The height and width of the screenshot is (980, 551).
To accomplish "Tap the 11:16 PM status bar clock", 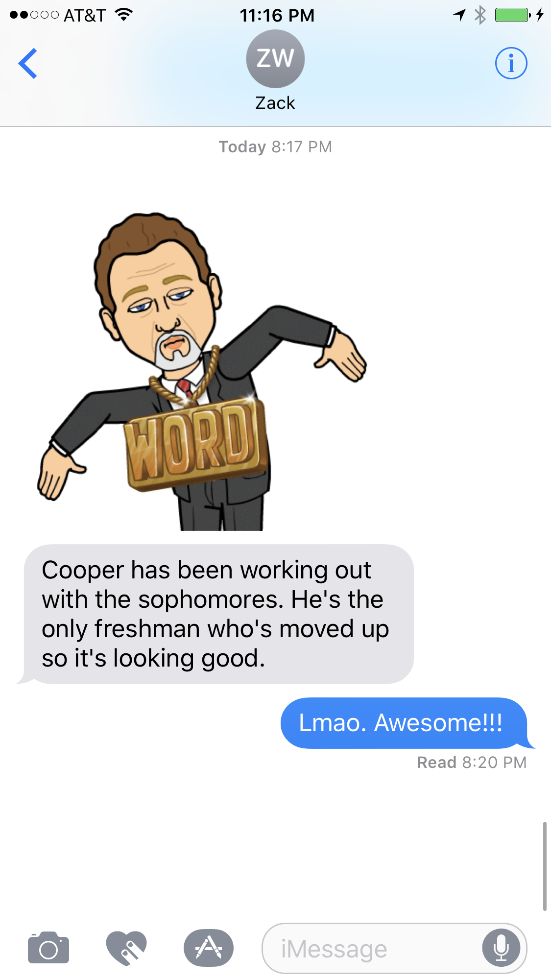I will (x=277, y=15).
